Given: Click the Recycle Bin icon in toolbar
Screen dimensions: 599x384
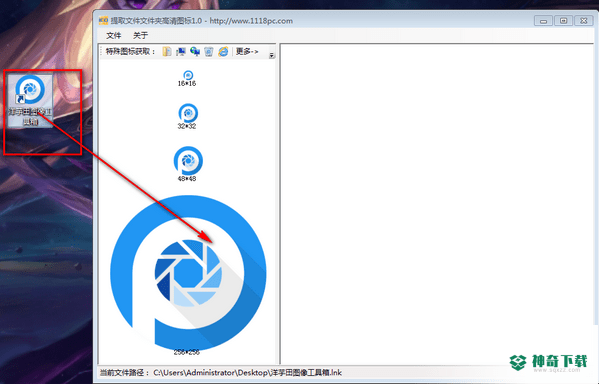Looking at the screenshot, I should 209,51.
